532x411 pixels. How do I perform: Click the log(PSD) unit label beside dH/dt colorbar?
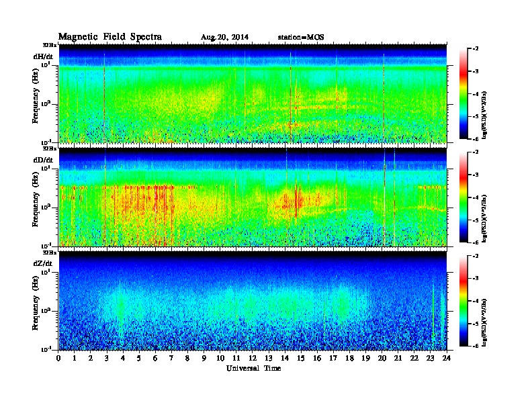click(484, 115)
